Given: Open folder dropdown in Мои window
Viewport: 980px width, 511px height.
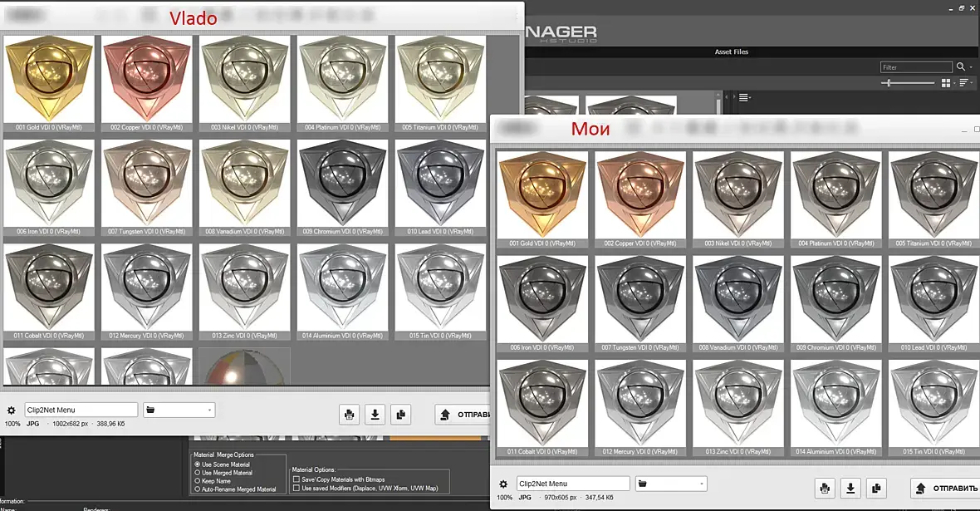Looking at the screenshot, I should point(671,484).
